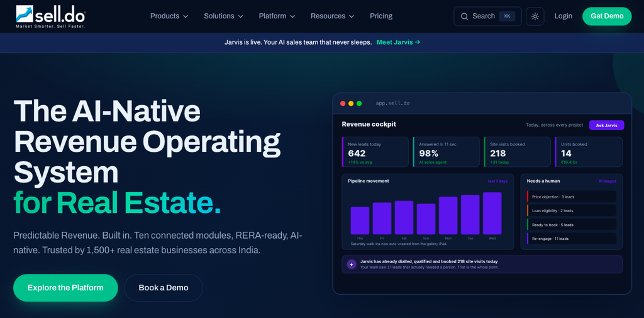Click the 'AI triaged' label
This screenshot has height=318, width=644.
click(x=607, y=181)
